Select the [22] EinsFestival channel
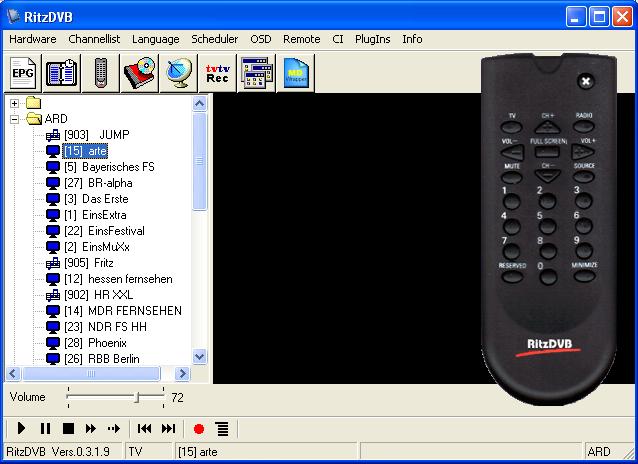 coord(104,231)
